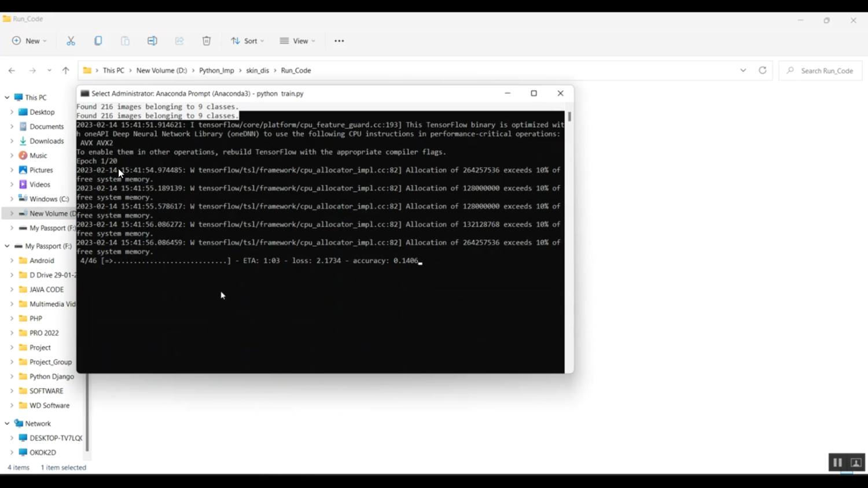Image resolution: width=868 pixels, height=488 pixels.
Task: Open the WD Software folder in tree
Action: [x=49, y=405]
